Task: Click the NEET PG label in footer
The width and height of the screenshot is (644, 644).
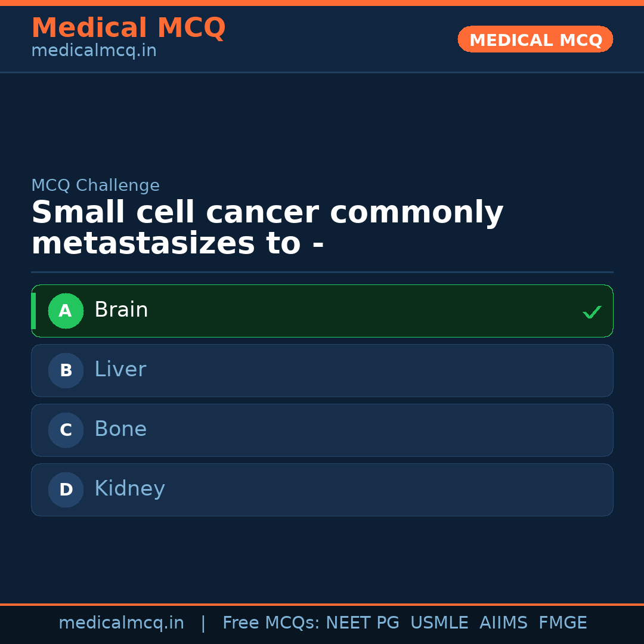Action: [x=363, y=622]
